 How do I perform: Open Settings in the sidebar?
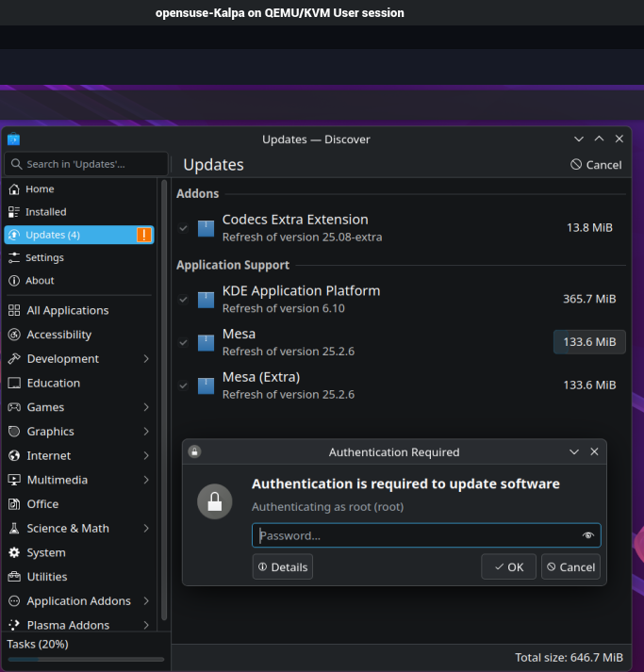click(44, 257)
